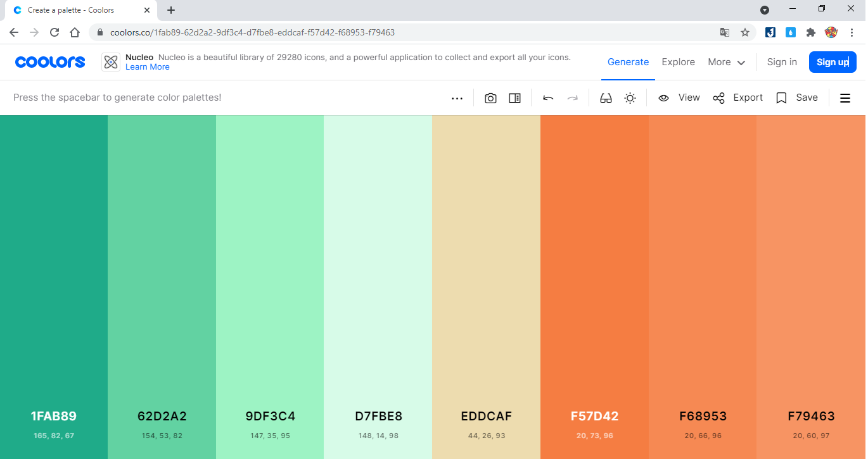
Task: Go to the browser home page
Action: tap(75, 32)
